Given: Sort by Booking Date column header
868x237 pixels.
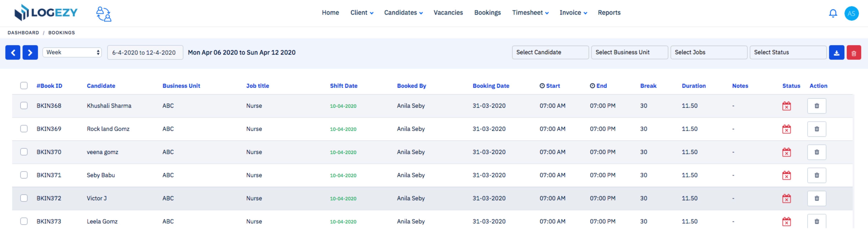Looking at the screenshot, I should click(x=491, y=86).
